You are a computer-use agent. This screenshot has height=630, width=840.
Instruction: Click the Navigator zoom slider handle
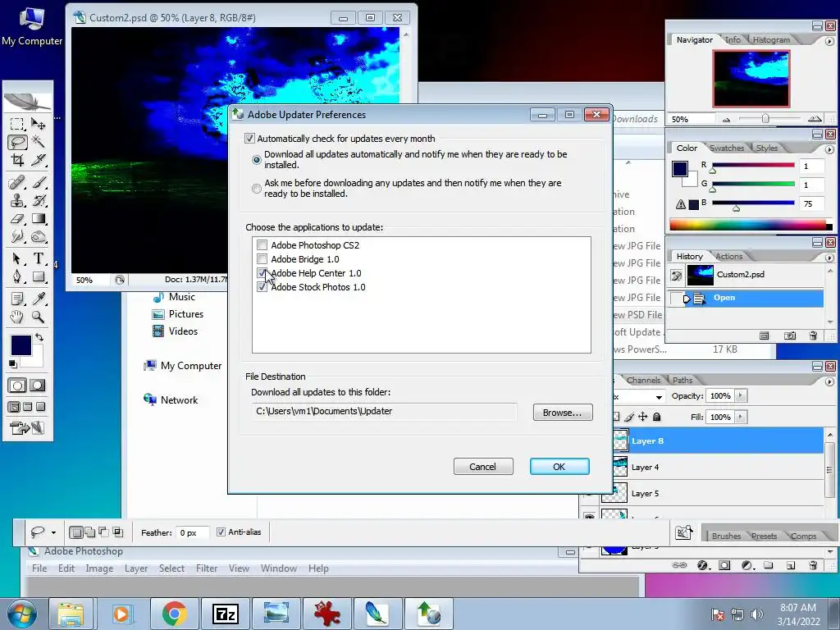(765, 119)
